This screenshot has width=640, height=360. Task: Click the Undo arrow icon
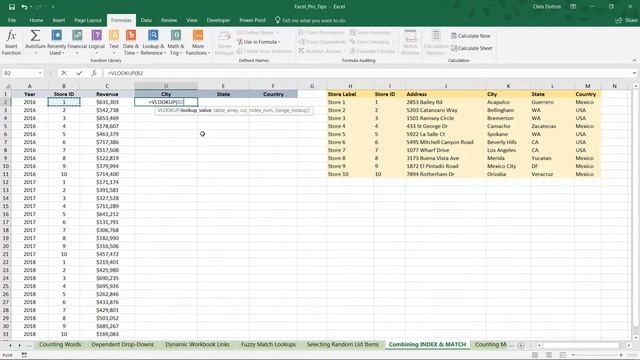24,7
